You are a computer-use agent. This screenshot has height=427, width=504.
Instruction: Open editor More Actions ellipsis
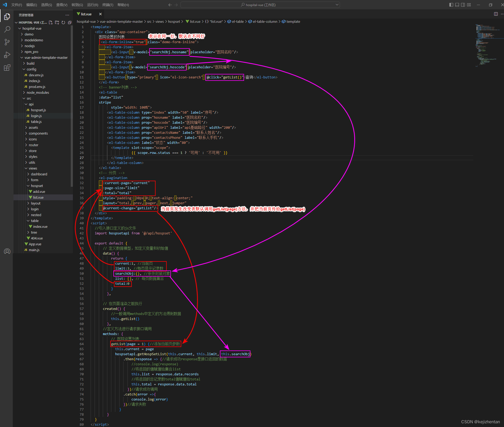(x=502, y=14)
